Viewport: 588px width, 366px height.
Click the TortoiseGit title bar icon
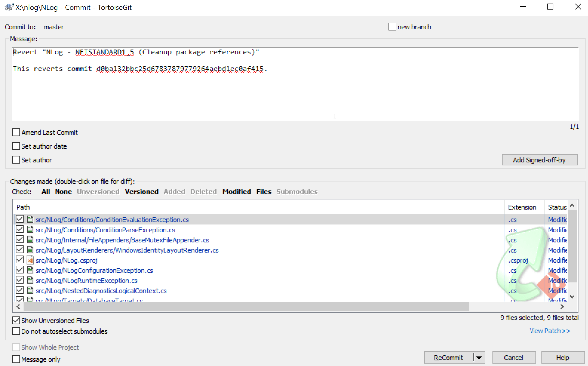pos(9,7)
